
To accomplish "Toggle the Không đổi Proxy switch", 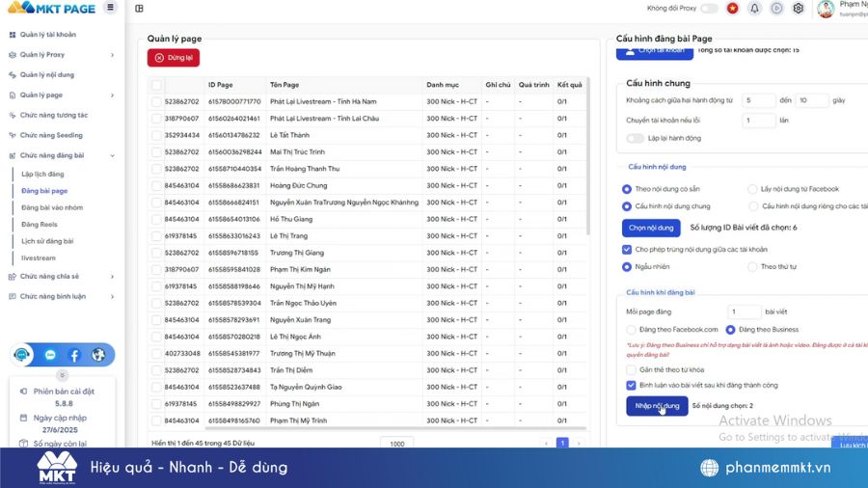I will tap(709, 9).
